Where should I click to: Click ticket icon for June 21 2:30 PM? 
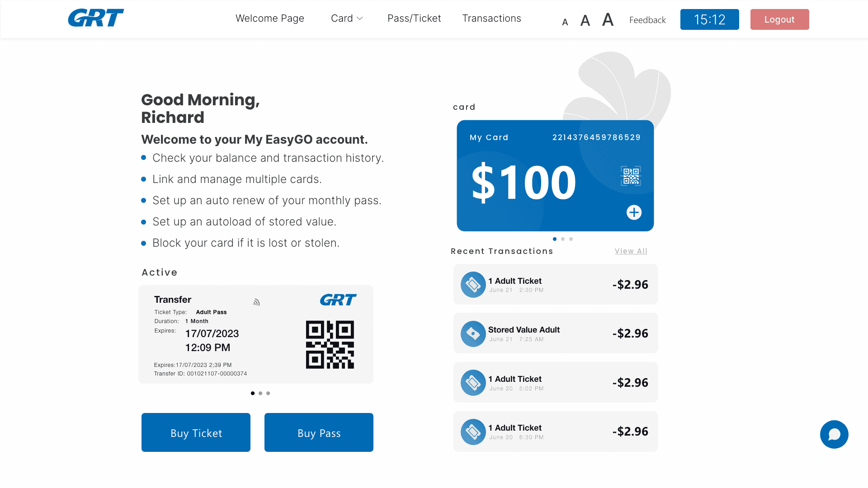tap(473, 285)
